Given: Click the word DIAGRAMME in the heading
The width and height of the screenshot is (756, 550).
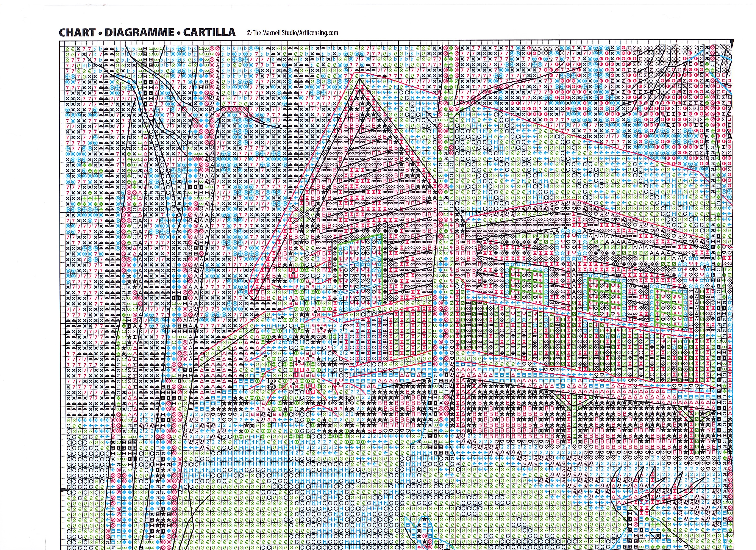Looking at the screenshot, I should (139, 32).
